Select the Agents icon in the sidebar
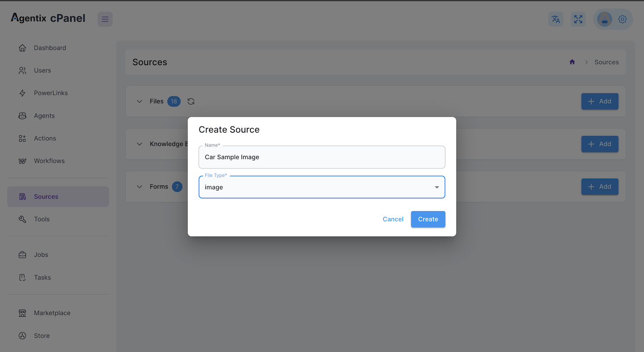644x352 pixels. [x=22, y=115]
